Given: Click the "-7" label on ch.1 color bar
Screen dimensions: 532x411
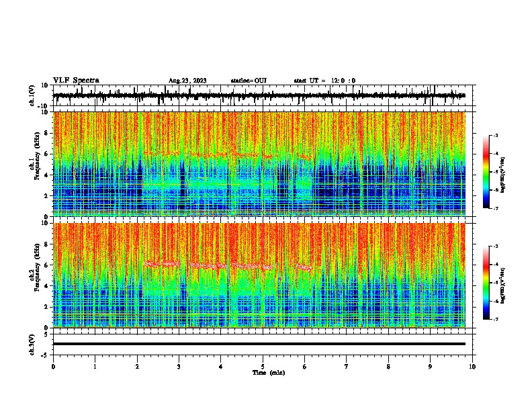Looking at the screenshot, I should click(x=496, y=208).
